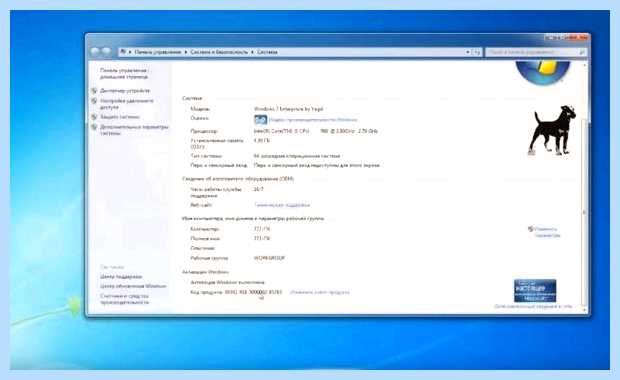Click the 24/7 support hours value
Screen dimensions: 620x380
tap(259, 189)
